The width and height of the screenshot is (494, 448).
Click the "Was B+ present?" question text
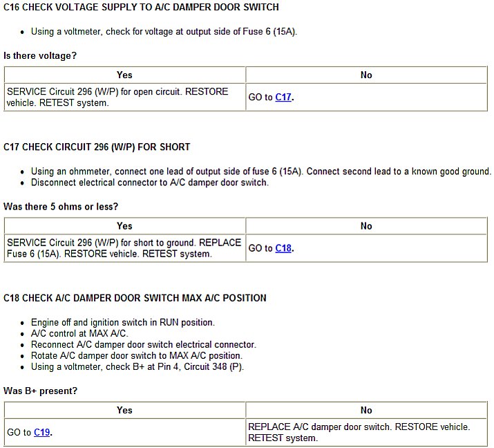tap(41, 391)
